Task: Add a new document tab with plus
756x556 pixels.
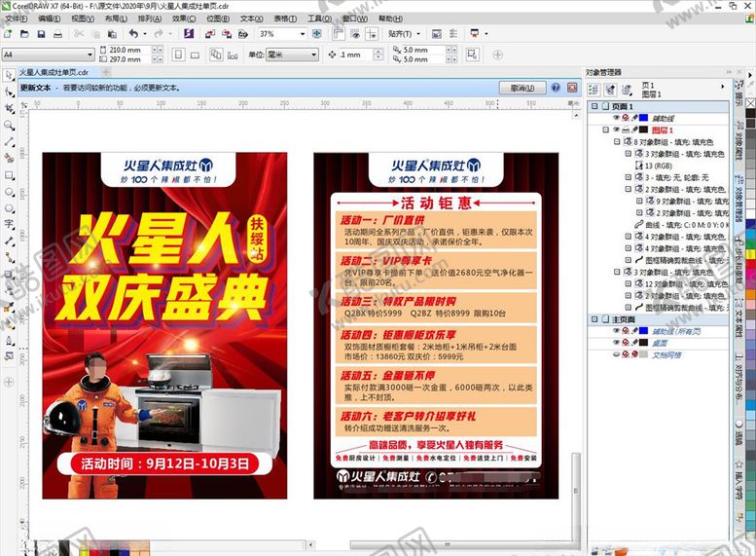Action: (106, 72)
